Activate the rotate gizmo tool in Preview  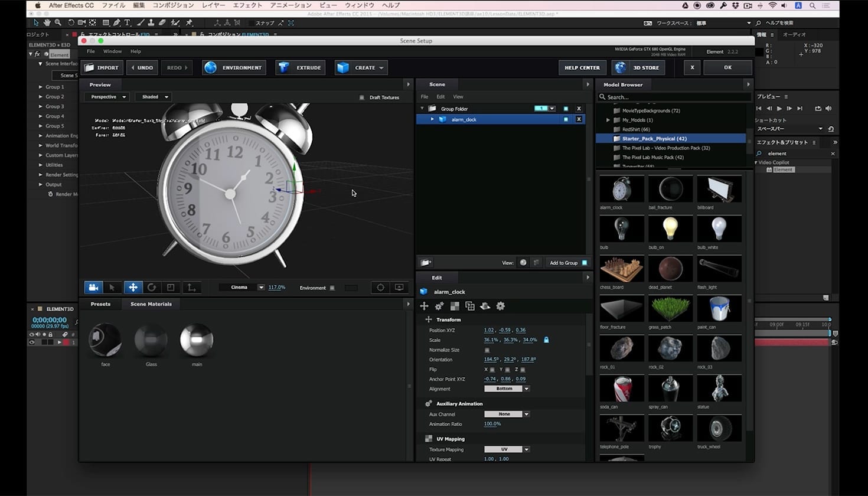(152, 288)
